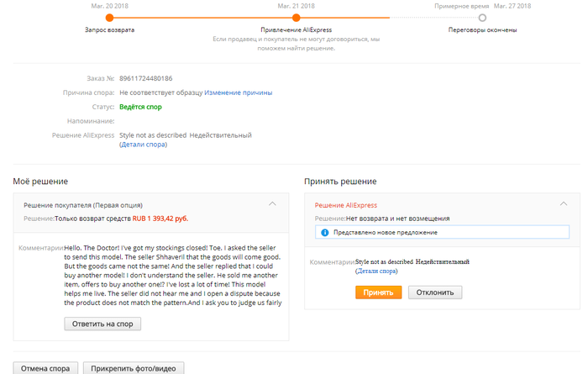Collapse the Решение покупателя panel

[272, 204]
